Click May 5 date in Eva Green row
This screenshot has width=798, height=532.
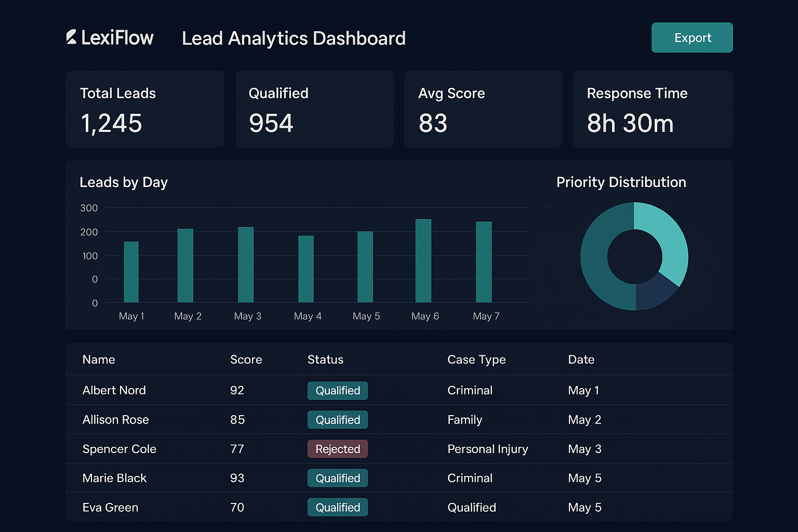584,507
